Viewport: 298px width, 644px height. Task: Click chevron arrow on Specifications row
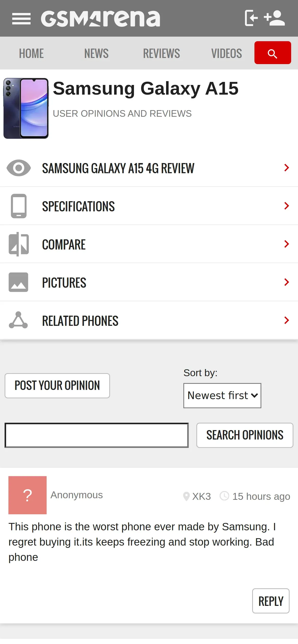287,206
